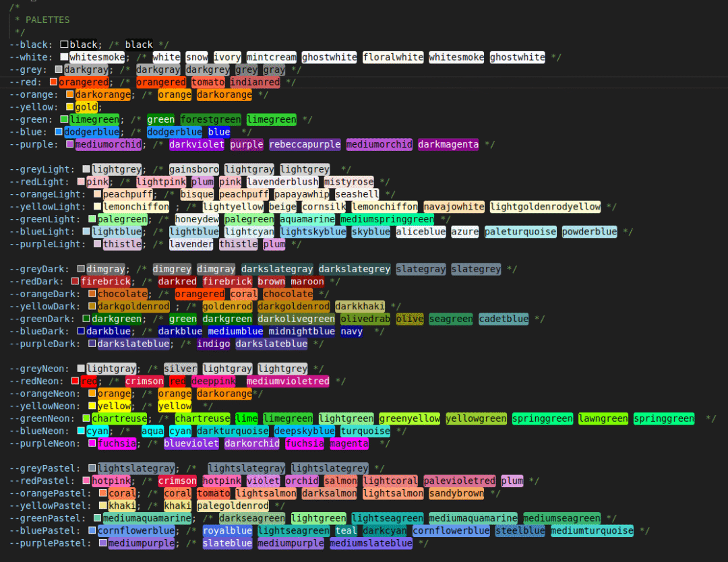Click the mediumorchid swatch on the --purple line

coord(69,144)
